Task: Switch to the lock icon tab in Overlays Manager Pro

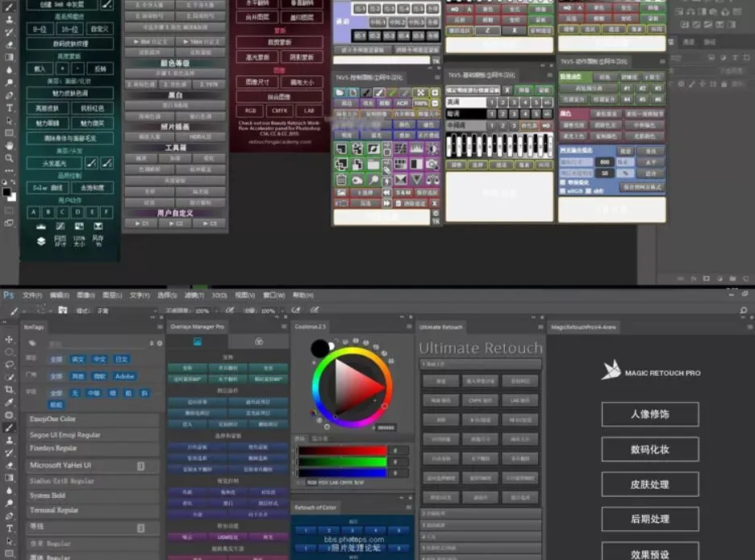Action: coord(259,341)
